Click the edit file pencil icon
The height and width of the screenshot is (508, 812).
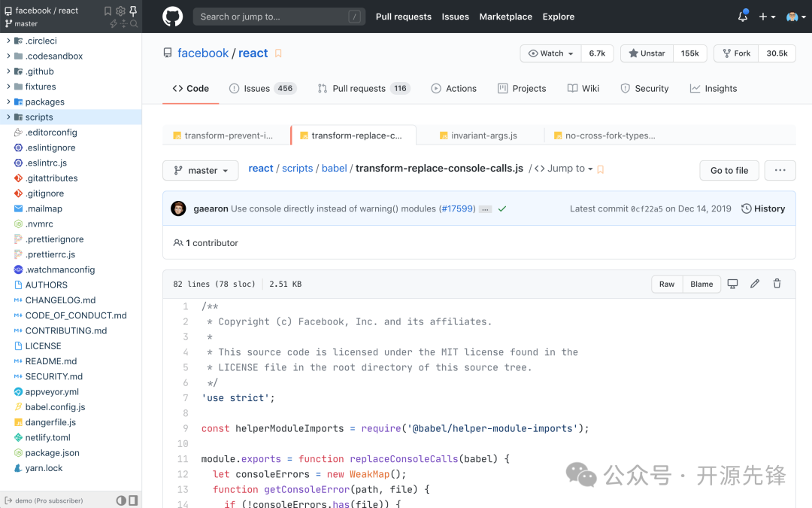pos(755,284)
